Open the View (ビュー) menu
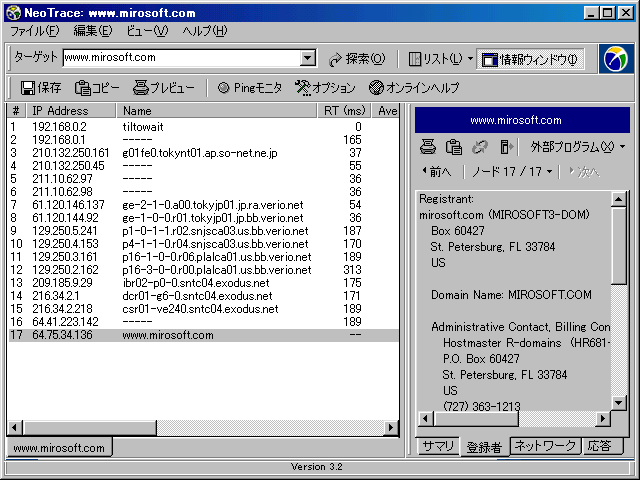This screenshot has width=640, height=480. (x=147, y=31)
